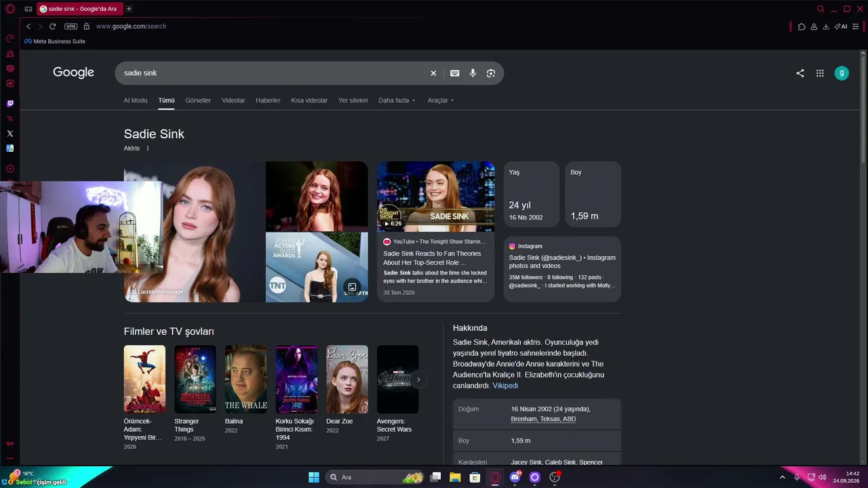
Task: Switch to the Videolar tab
Action: coord(233,100)
